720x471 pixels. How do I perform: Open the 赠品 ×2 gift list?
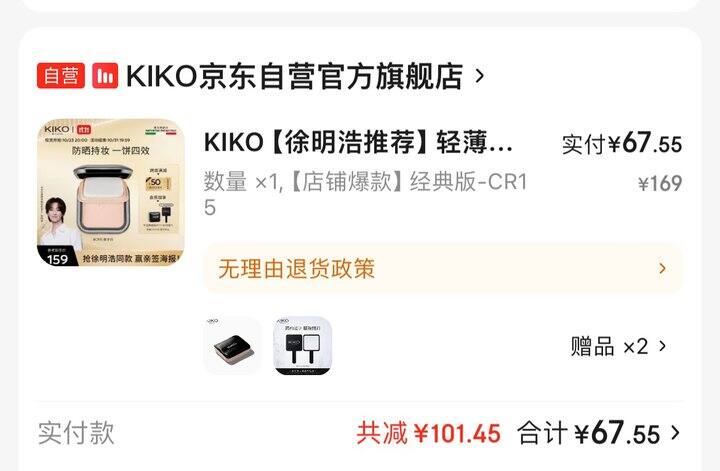tap(618, 346)
